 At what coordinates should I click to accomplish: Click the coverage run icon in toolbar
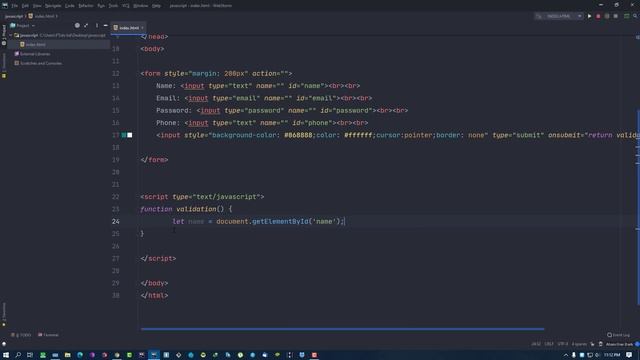coord(607,16)
